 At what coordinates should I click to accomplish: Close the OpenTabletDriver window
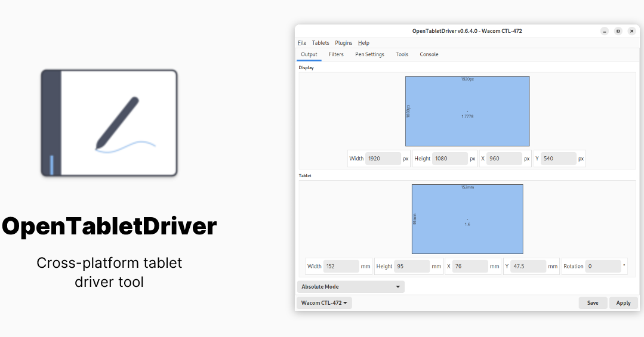click(x=631, y=31)
